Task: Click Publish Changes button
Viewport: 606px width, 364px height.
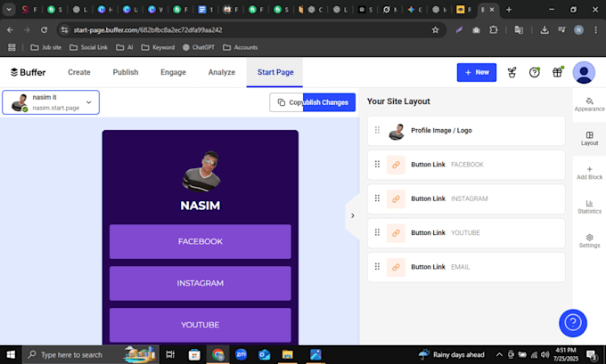Action: [x=329, y=102]
